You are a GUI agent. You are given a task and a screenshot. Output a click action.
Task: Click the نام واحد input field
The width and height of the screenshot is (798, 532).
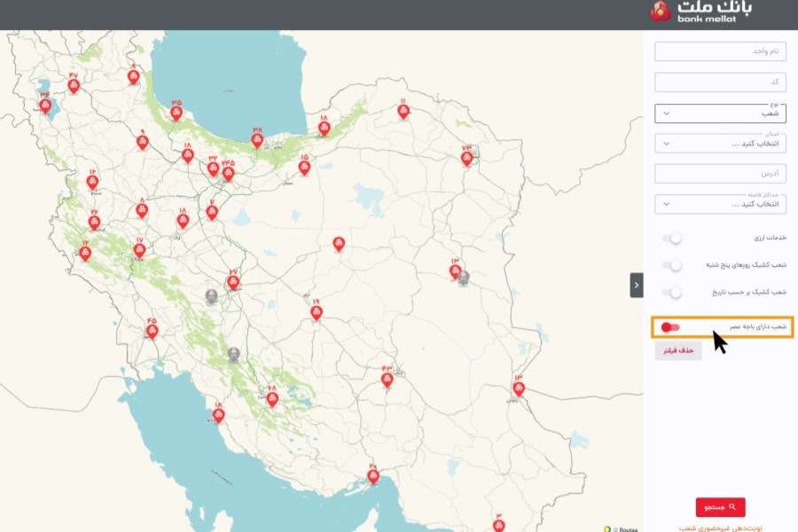720,51
